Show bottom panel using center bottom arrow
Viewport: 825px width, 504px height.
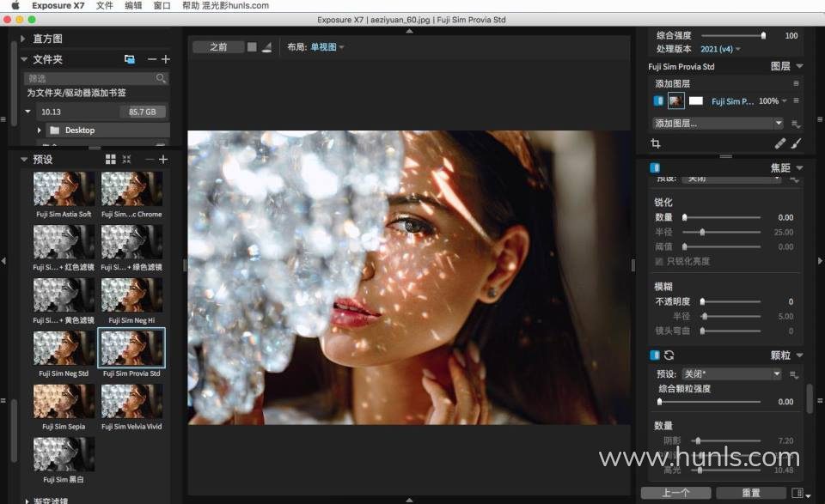coord(409,500)
